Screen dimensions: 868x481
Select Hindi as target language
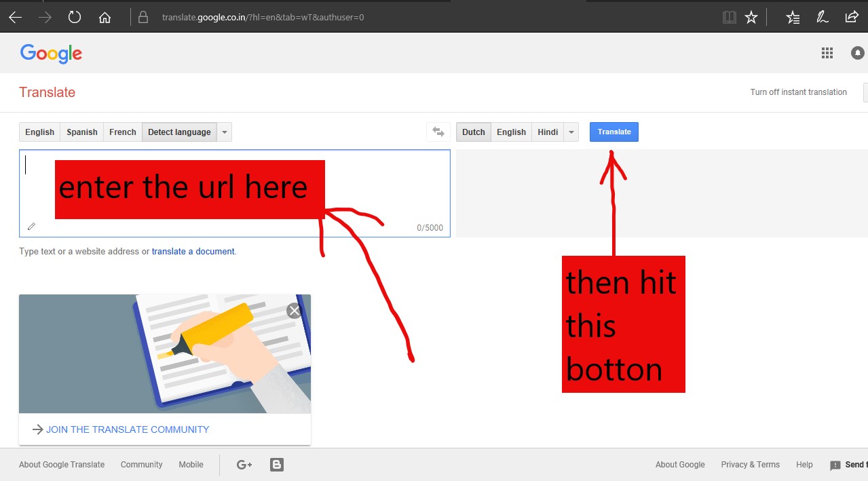coord(548,132)
